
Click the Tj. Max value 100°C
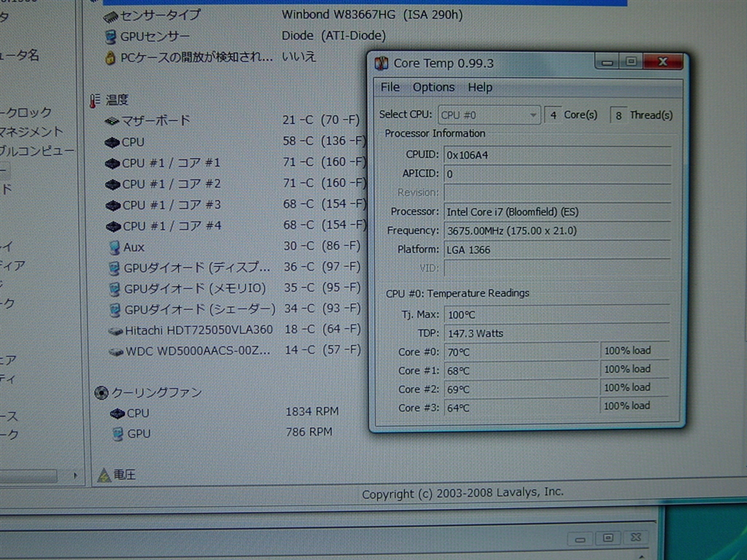(557, 314)
